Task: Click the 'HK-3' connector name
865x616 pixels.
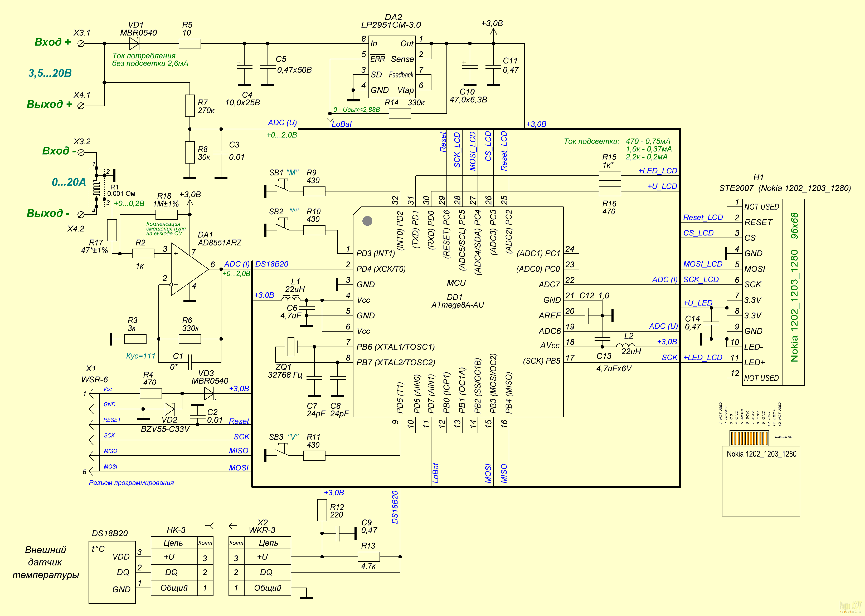Action: click(176, 531)
